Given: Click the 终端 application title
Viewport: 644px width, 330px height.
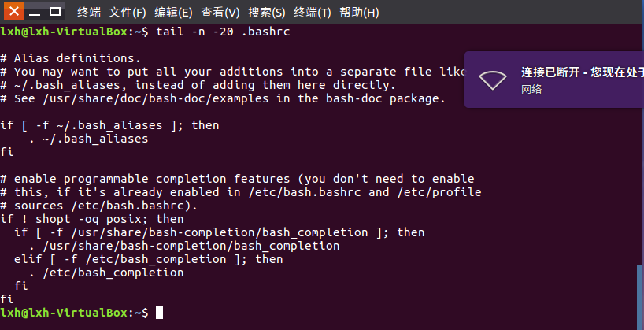Looking at the screenshot, I should 89,13.
